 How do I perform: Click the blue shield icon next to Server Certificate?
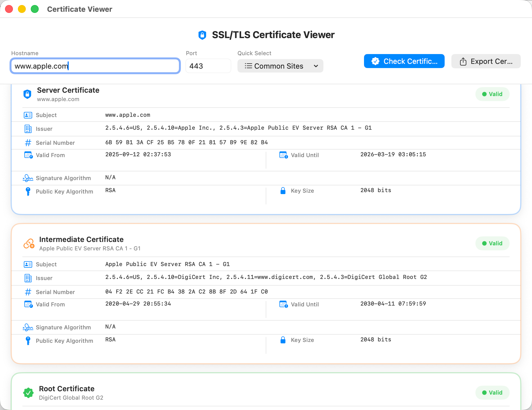point(27,94)
